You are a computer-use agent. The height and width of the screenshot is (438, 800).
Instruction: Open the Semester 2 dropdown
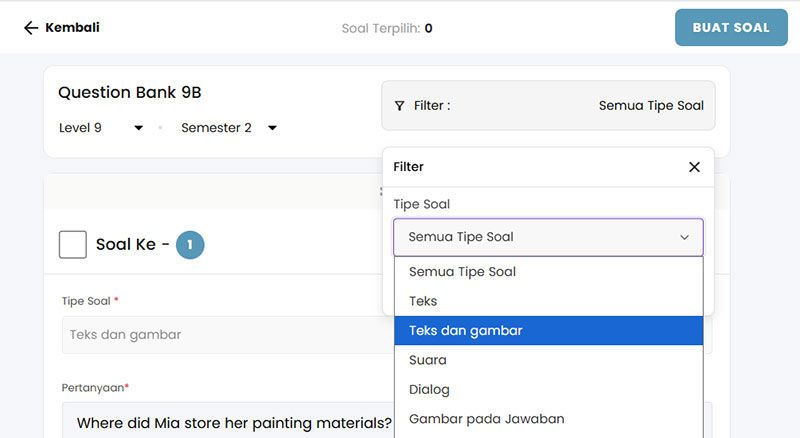(x=229, y=128)
